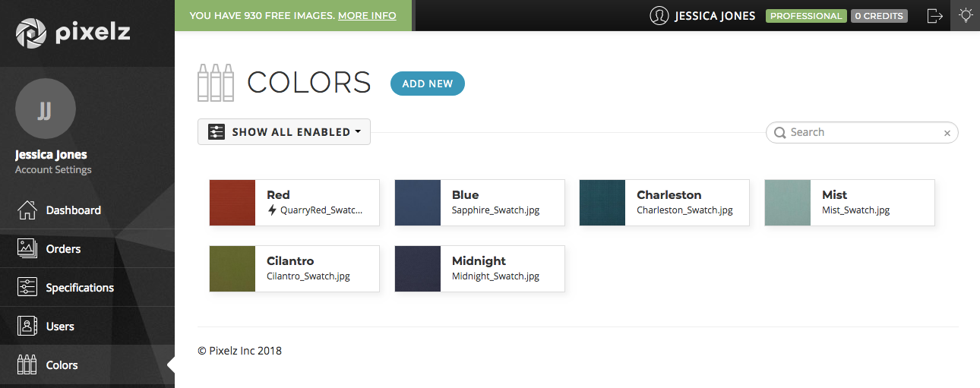Click the logout icon in top bar

click(x=934, y=15)
